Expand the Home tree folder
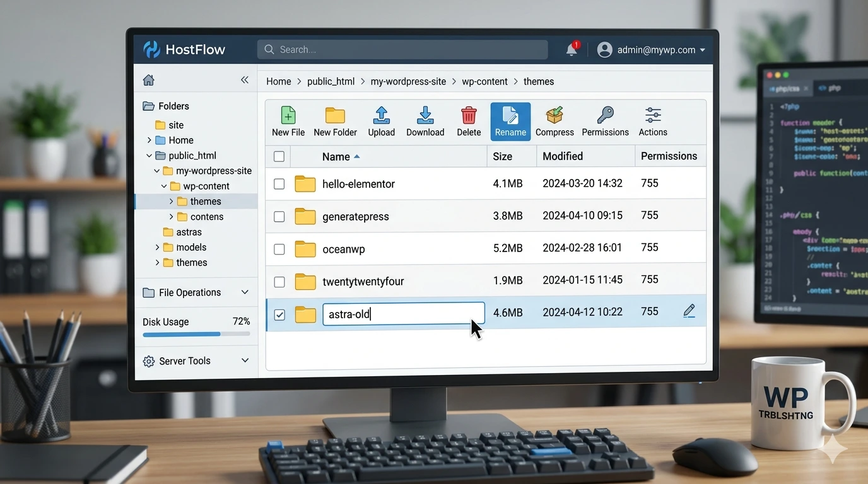This screenshot has height=484, width=868. pos(149,140)
